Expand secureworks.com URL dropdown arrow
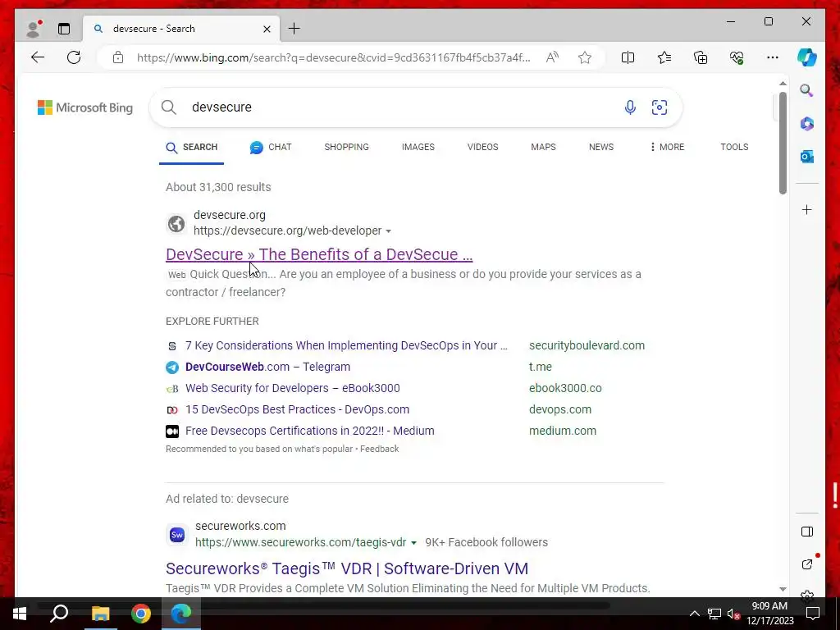 click(413, 543)
